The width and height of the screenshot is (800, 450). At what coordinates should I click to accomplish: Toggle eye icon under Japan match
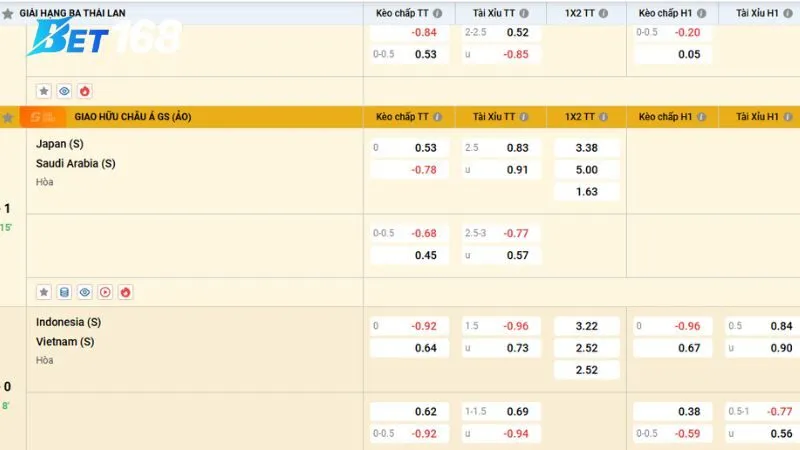[x=85, y=292]
